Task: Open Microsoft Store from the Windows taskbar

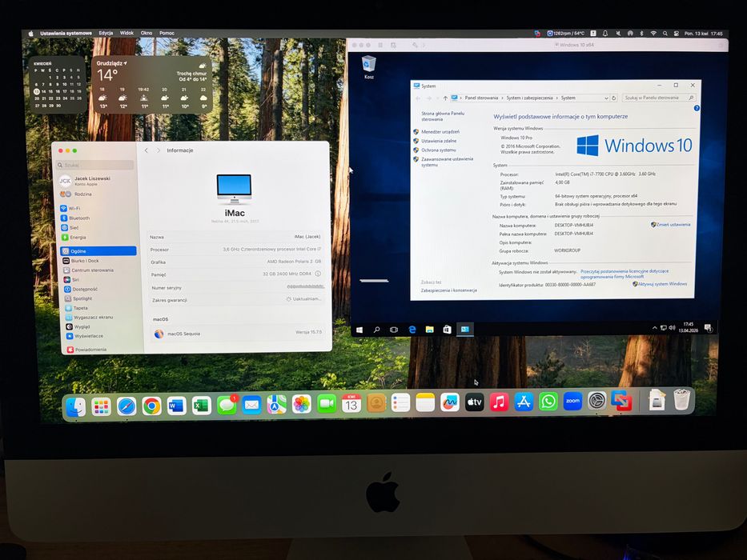Action: 447,330
